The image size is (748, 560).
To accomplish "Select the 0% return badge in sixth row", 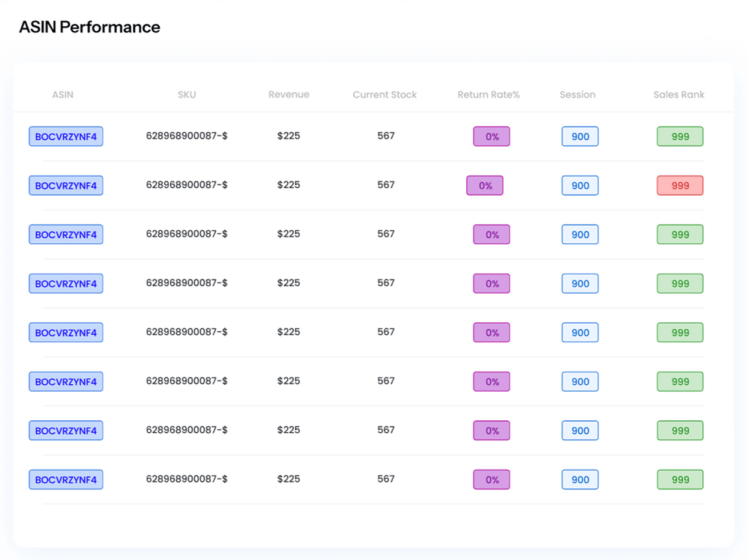I will point(491,382).
